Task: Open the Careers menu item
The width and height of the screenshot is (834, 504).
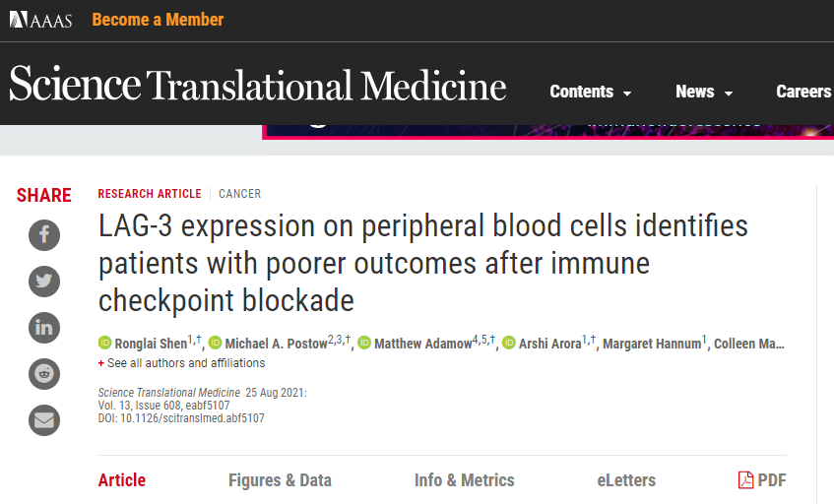Action: [804, 92]
